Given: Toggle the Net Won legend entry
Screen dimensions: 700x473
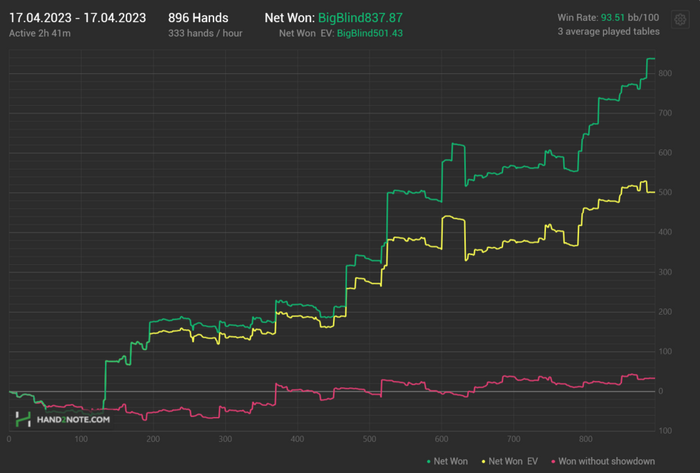Looking at the screenshot, I should pos(447,461).
